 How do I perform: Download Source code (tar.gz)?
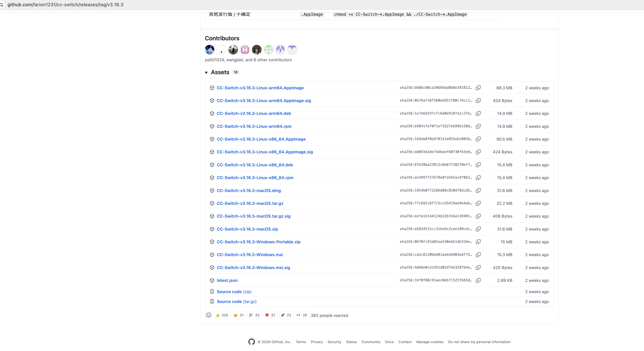click(x=236, y=302)
